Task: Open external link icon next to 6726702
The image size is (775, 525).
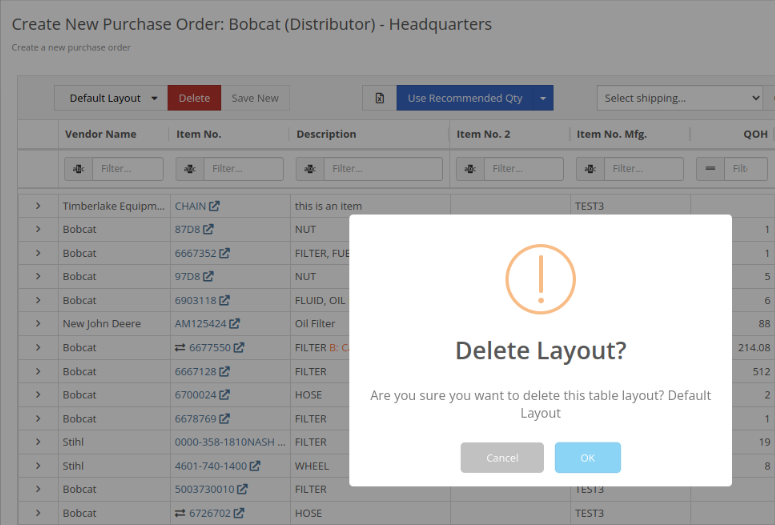Action: [239, 513]
